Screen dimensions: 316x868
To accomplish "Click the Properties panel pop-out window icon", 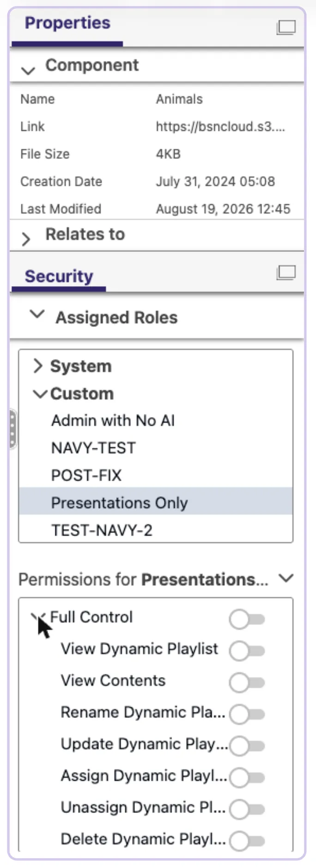I will click(286, 27).
